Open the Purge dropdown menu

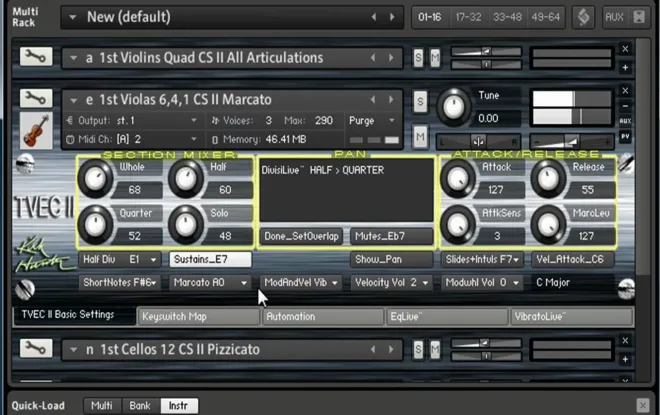coord(372,121)
